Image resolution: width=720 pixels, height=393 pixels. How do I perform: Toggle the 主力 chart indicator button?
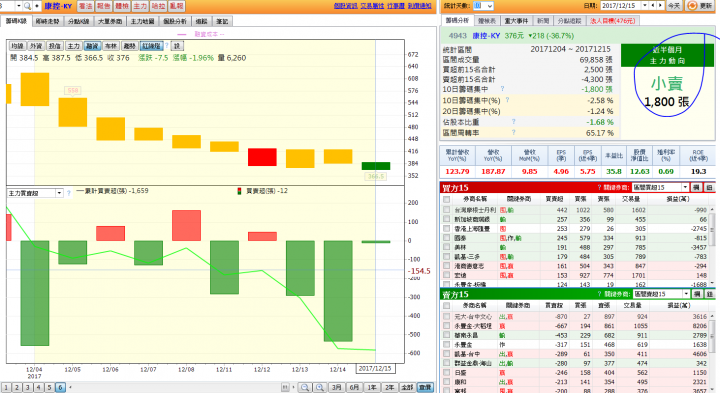coord(73,46)
